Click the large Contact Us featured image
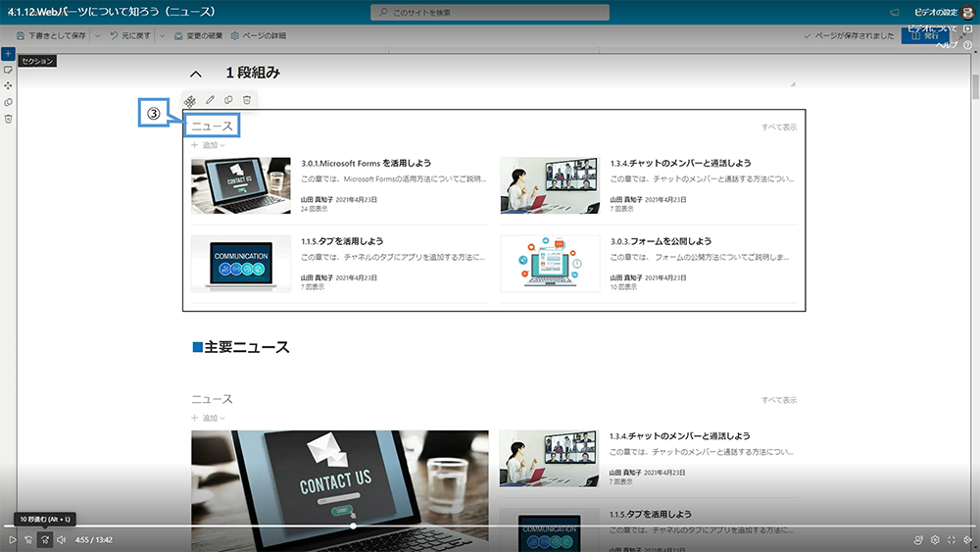Screen dimensions: 980x552 (340, 491)
